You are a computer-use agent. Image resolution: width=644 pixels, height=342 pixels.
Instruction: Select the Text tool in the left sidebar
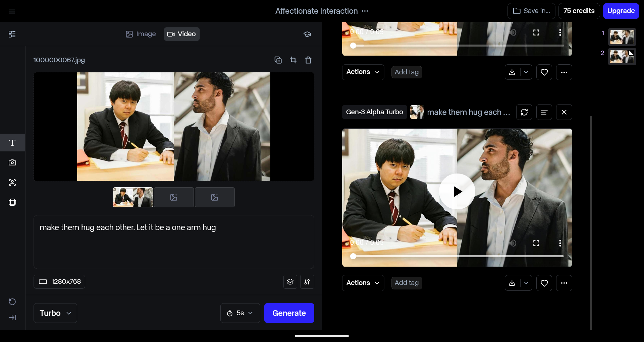tap(12, 143)
